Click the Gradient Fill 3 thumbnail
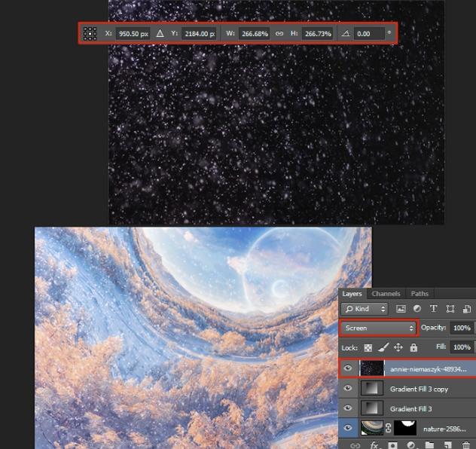This screenshot has width=476, height=449. [x=372, y=408]
